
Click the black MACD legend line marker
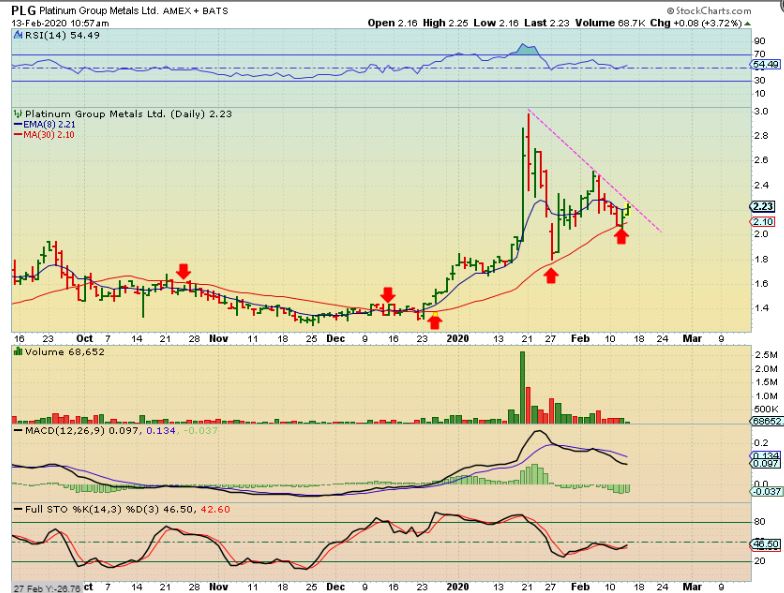click(18, 430)
